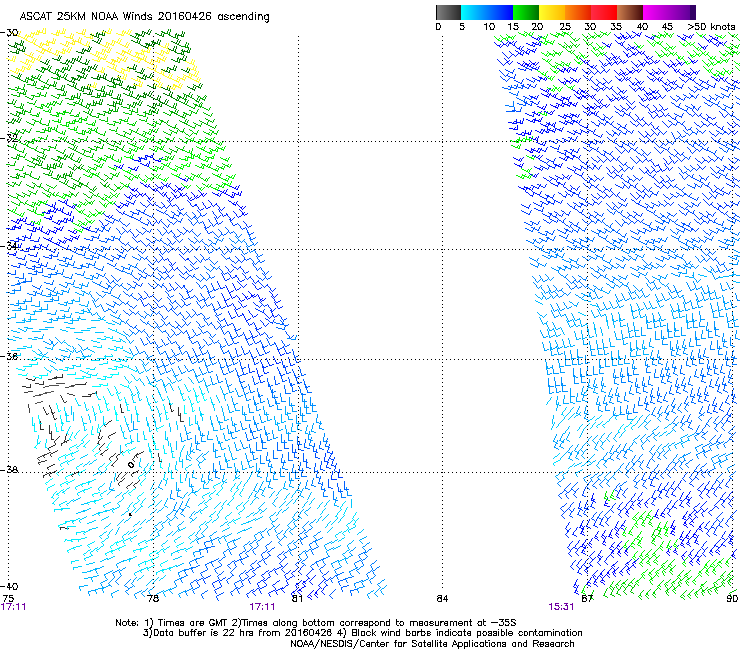Click the '45' legend scale label
The width and height of the screenshot is (740, 650).
(667, 26)
